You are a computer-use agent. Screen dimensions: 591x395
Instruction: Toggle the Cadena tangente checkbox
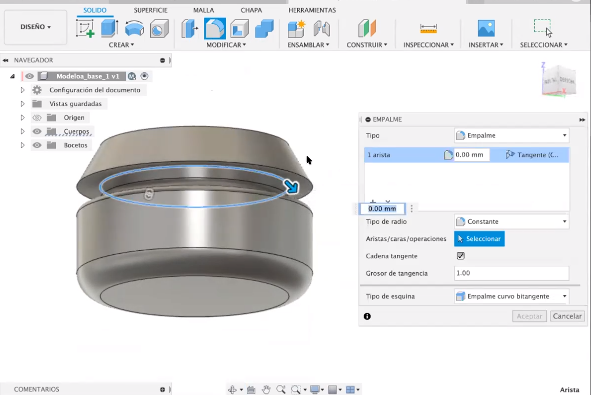point(461,256)
